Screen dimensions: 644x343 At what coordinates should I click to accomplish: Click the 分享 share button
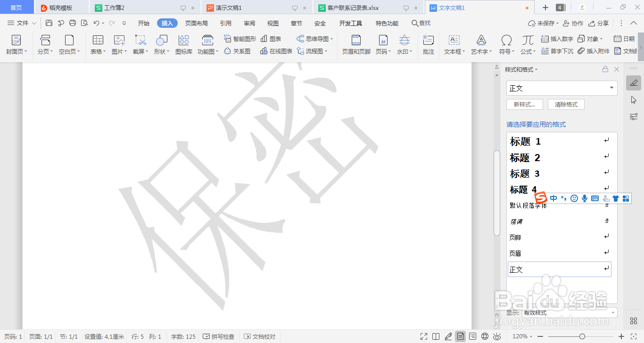click(x=599, y=23)
